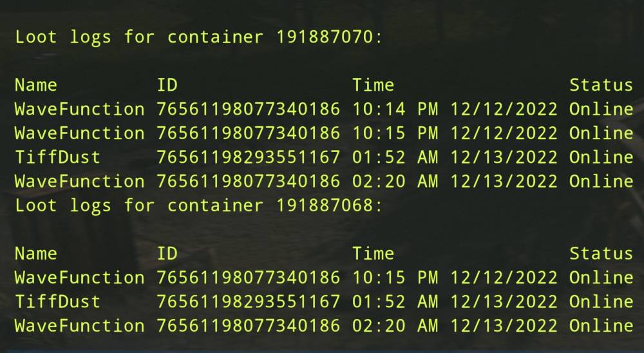The width and height of the screenshot is (644, 353).
Task: Click Online status in the 10:14 PM row
Action: pyautogui.click(x=601, y=109)
